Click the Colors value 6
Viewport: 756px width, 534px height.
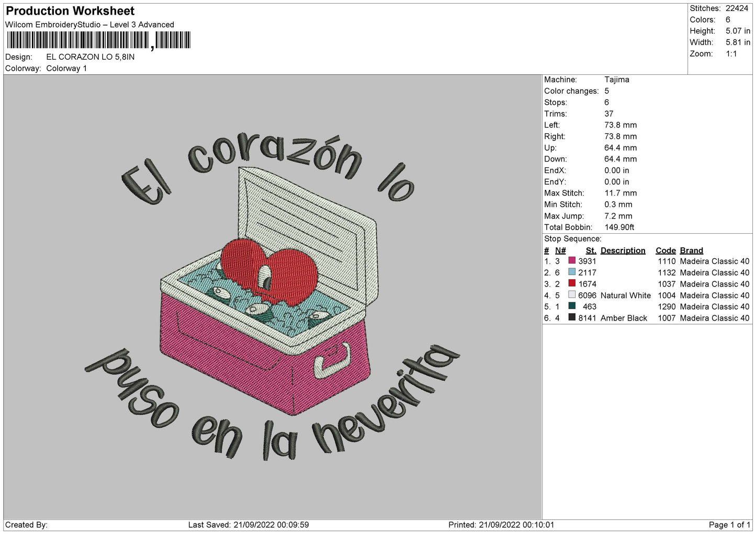point(728,20)
